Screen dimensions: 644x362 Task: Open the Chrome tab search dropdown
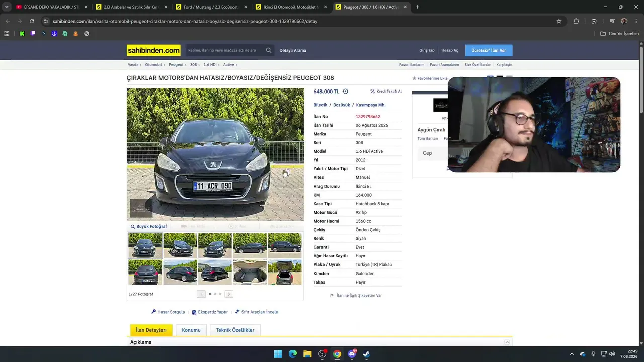tap(7, 7)
